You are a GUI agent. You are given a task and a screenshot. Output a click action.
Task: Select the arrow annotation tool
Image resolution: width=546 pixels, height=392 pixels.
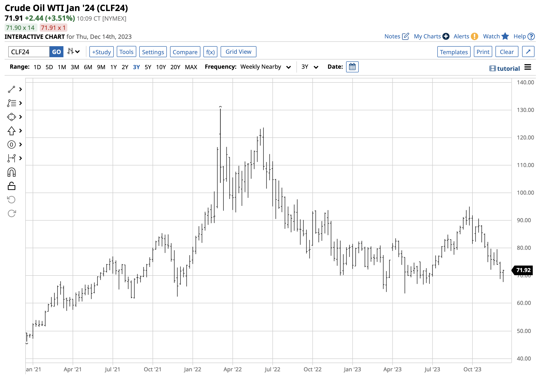click(x=11, y=131)
